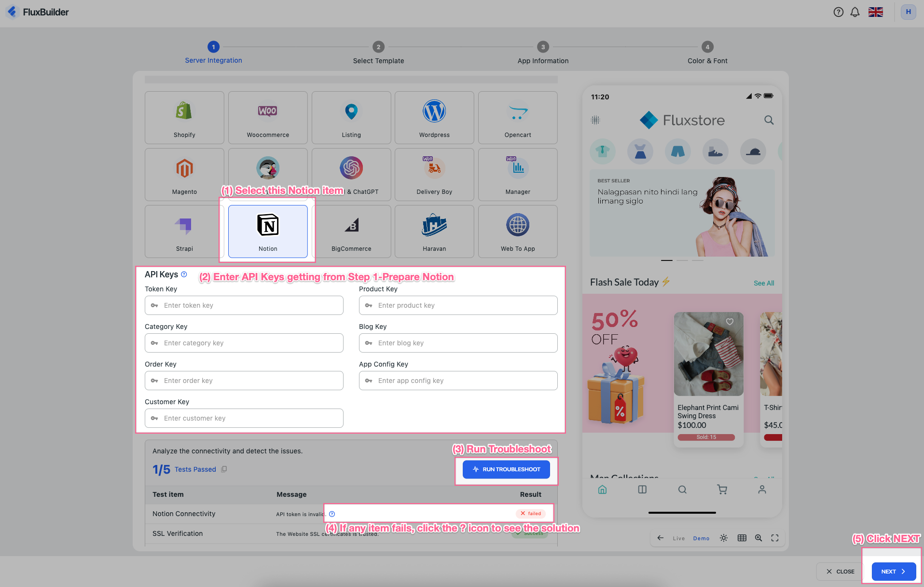924x587 pixels.
Task: Click the Run Troubleshoot button
Action: click(x=506, y=469)
